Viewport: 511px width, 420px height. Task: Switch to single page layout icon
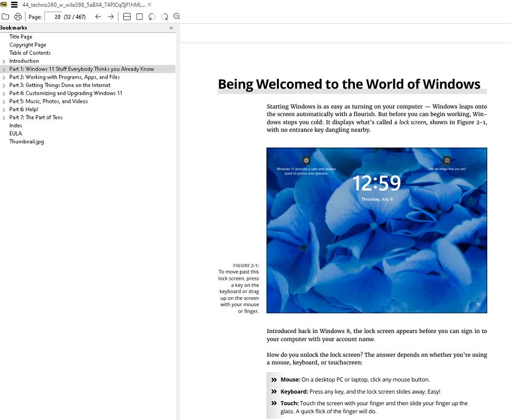(x=139, y=17)
